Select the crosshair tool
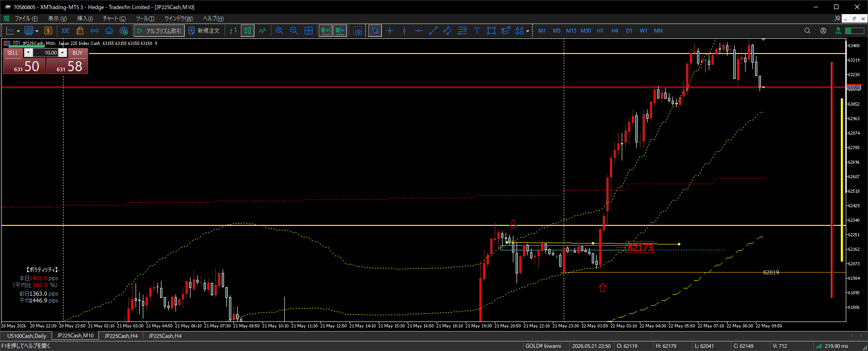868x351 pixels. [390, 31]
